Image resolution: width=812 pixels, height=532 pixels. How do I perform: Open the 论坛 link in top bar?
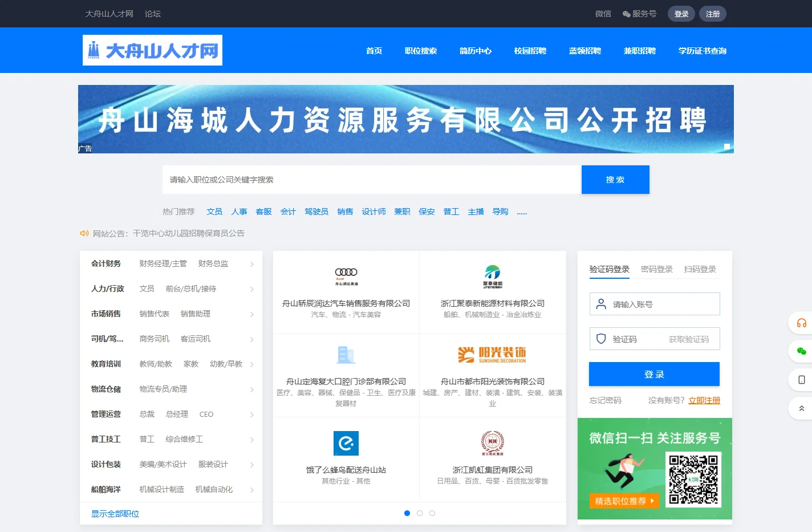[153, 14]
